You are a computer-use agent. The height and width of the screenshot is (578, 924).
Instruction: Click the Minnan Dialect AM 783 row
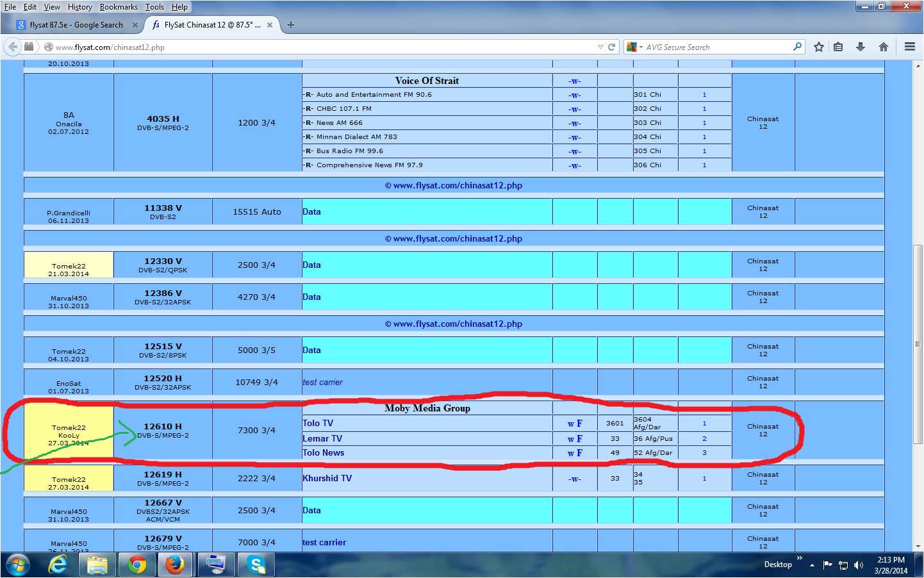(427, 137)
